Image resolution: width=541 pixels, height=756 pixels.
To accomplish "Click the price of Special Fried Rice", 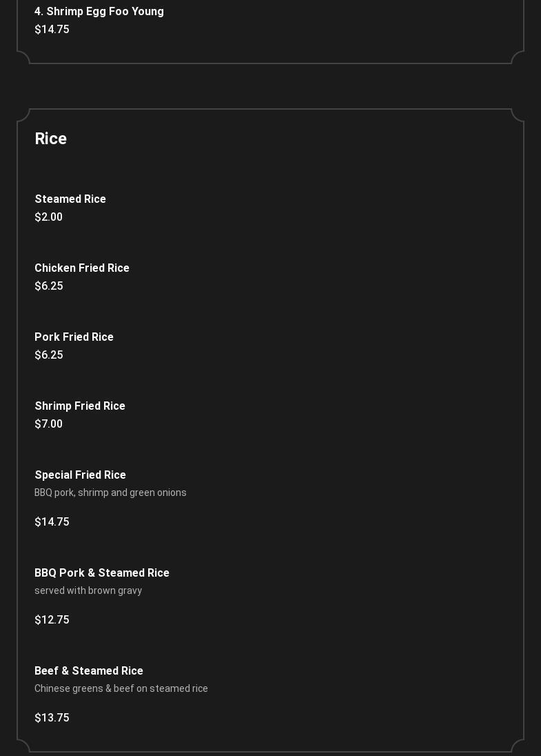I will (52, 522).
